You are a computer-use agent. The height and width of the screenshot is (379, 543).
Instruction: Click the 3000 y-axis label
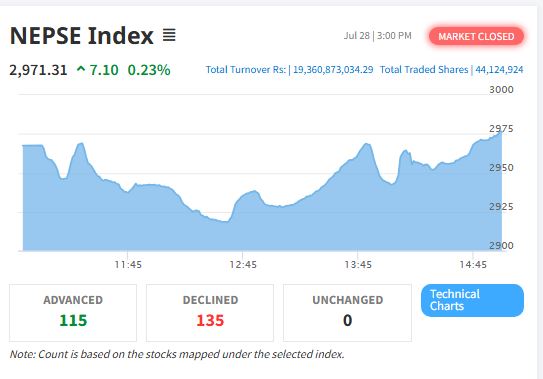click(x=501, y=90)
